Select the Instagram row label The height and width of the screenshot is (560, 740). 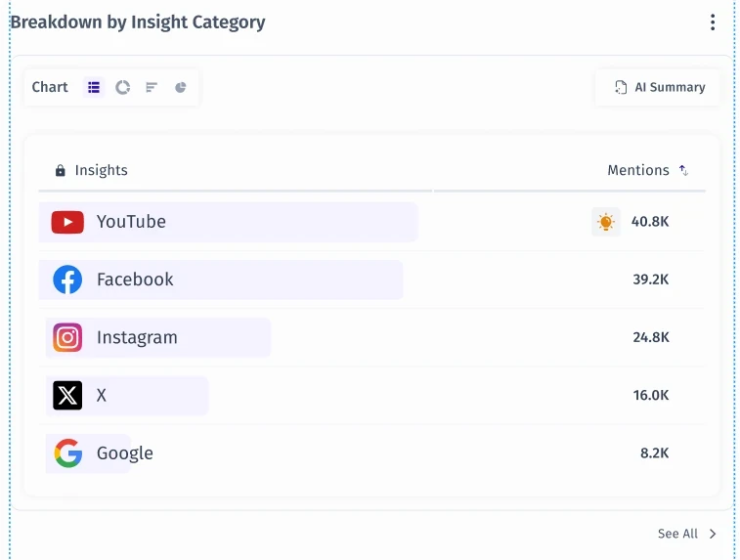tap(137, 337)
